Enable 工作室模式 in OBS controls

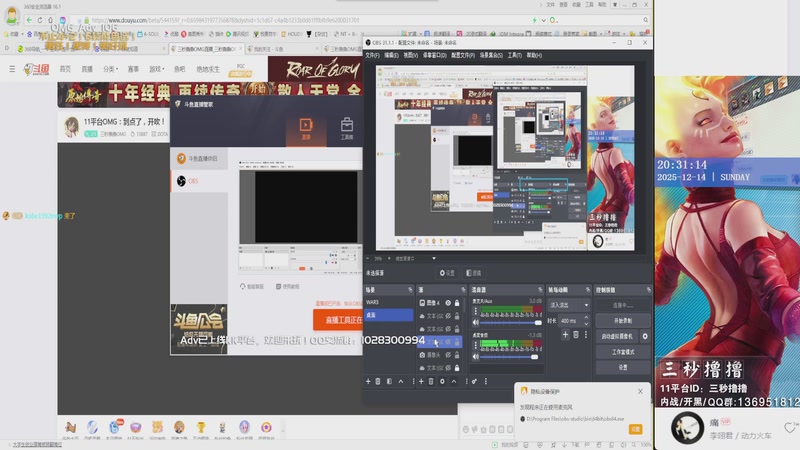coord(623,352)
